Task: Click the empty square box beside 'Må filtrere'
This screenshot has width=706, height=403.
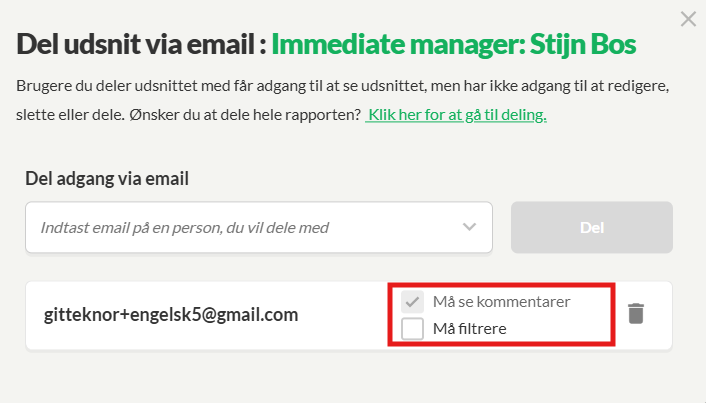Action: coord(412,328)
